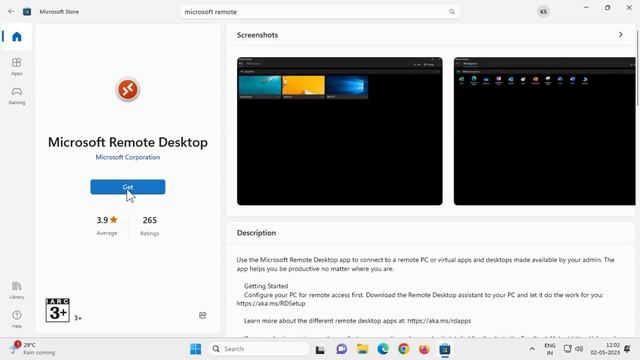Click the https://aka.ms/rdapps text
The width and height of the screenshot is (640, 360).
(x=439, y=321)
